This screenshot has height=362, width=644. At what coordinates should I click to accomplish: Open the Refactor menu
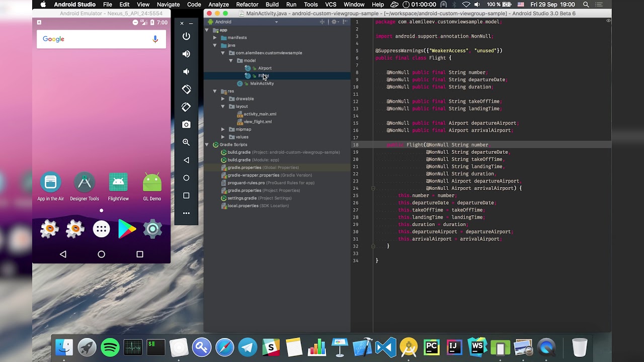247,5
